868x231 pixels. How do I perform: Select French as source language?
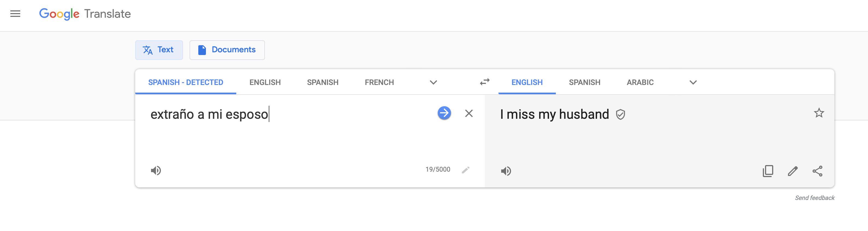point(379,82)
